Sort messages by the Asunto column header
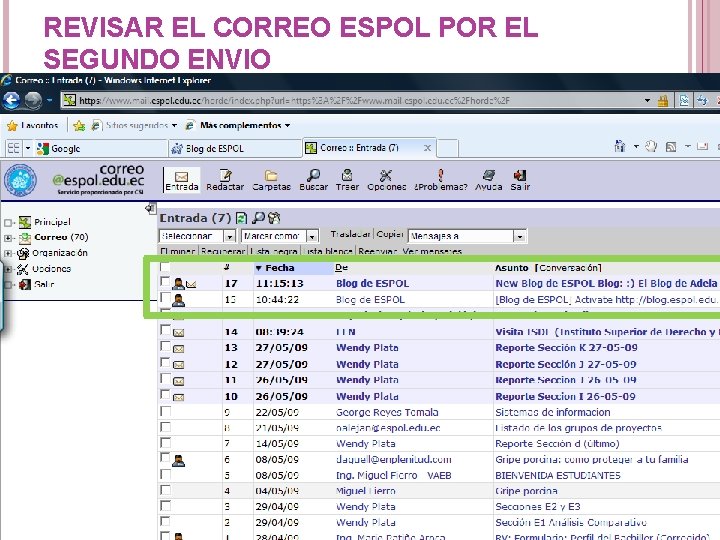 coord(512,268)
